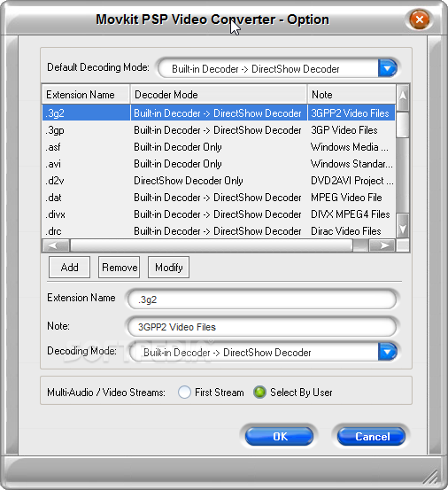Click the 'DirectShow Decoder Only' cell
448x490 pixels.
tap(189, 181)
